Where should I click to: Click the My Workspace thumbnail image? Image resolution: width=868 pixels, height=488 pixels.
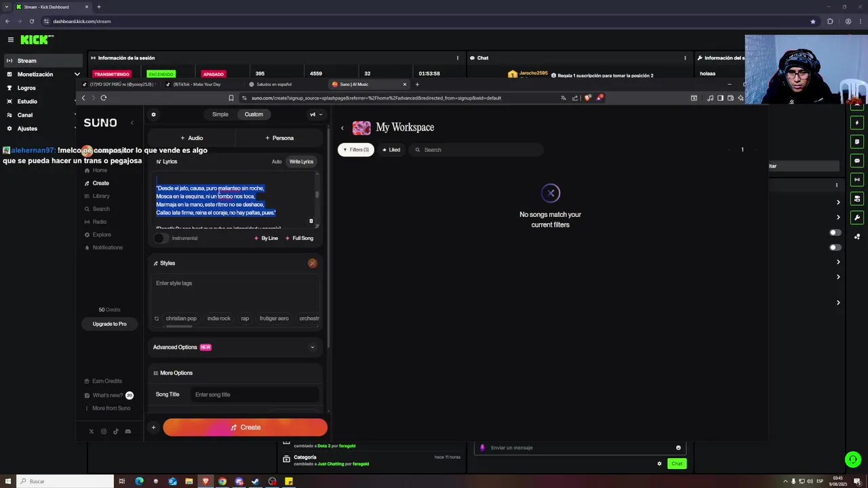point(361,127)
